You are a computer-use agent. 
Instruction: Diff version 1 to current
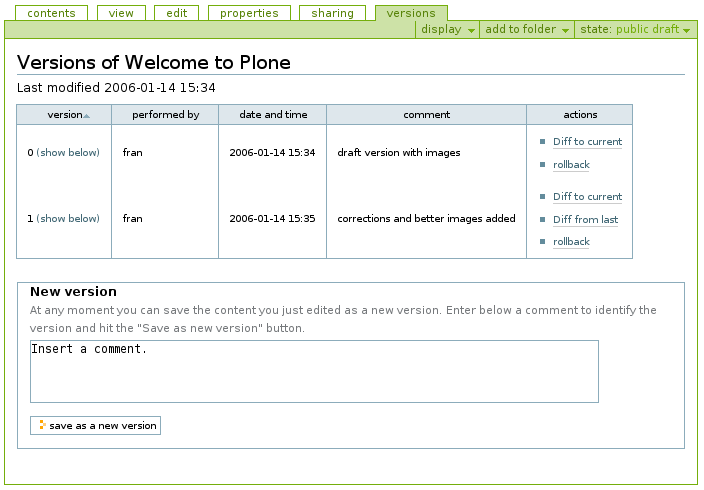coord(587,197)
